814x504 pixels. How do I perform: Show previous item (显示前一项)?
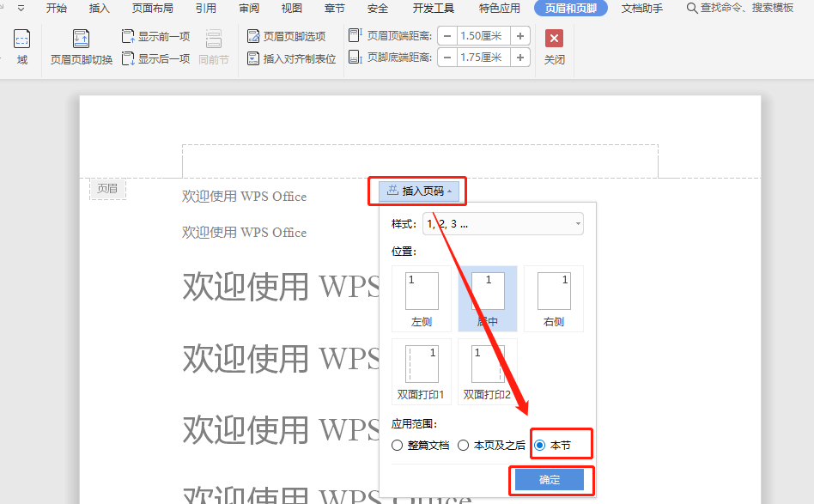point(155,36)
